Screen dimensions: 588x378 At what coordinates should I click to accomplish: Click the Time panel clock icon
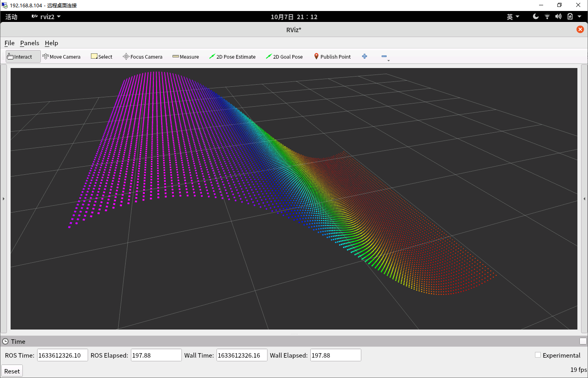pyautogui.click(x=5, y=341)
